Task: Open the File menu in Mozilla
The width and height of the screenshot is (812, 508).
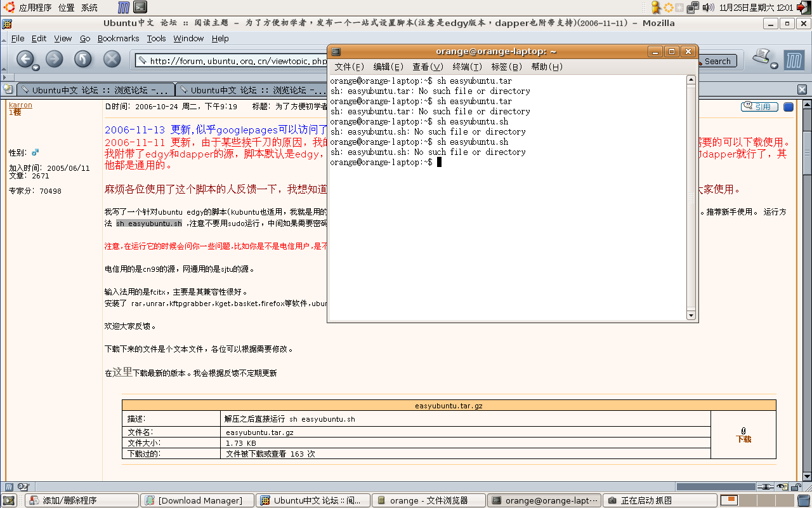Action: [18, 38]
